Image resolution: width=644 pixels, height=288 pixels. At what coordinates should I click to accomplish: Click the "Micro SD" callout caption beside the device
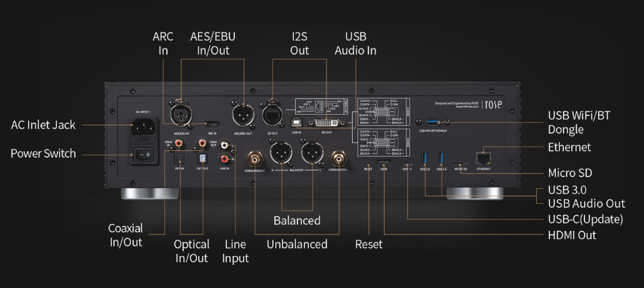[570, 173]
